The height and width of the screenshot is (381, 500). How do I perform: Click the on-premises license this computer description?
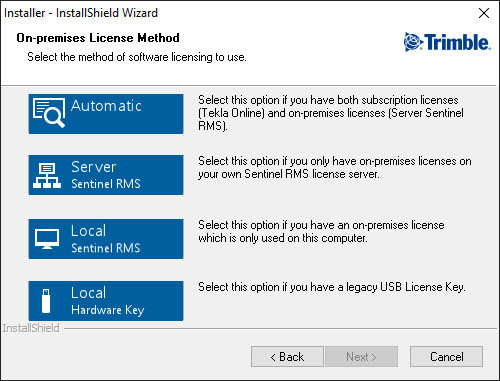tap(321, 232)
